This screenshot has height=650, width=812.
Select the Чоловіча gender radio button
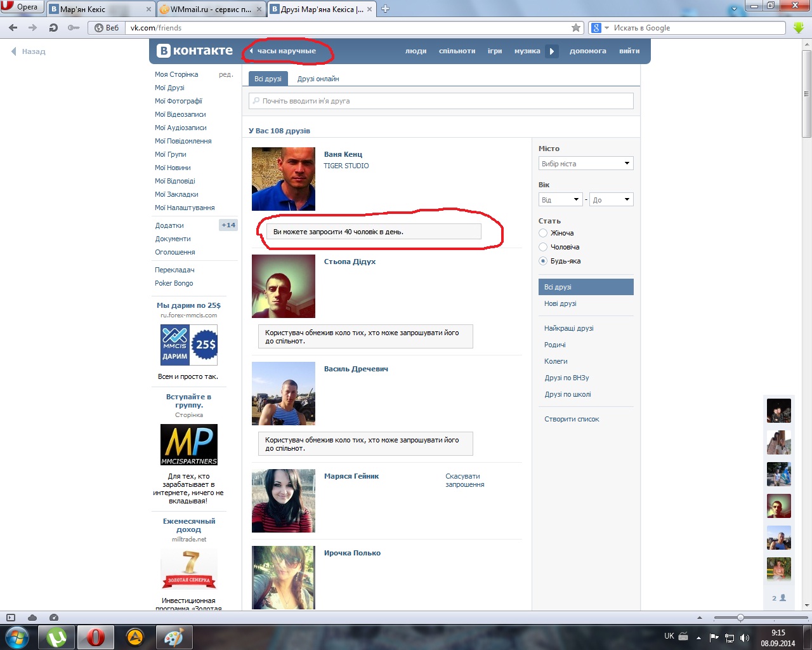543,247
